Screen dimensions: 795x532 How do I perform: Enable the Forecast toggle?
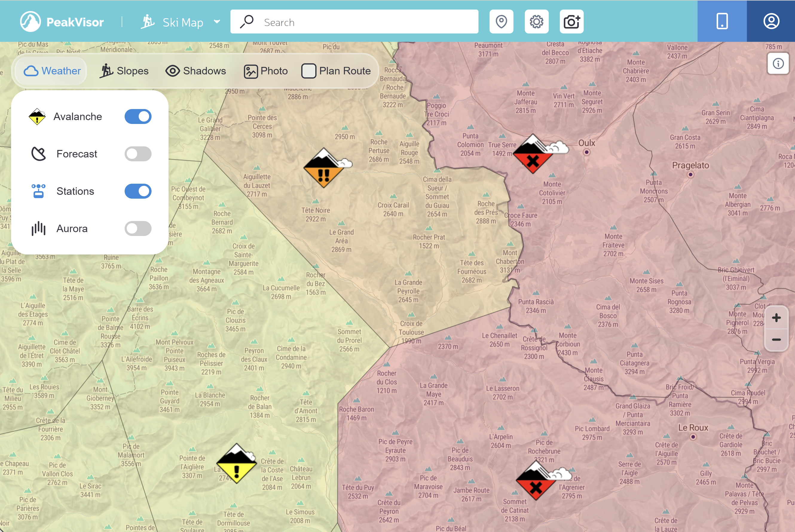coord(138,154)
